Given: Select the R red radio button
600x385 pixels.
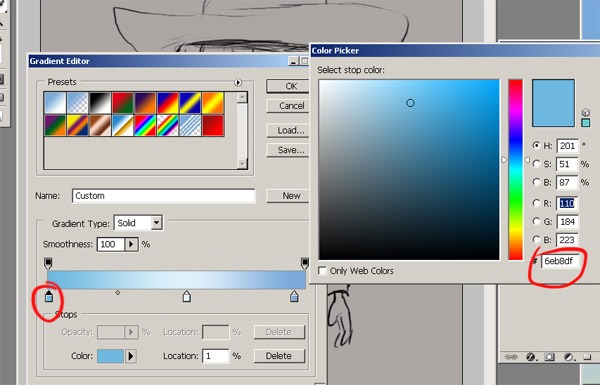Looking at the screenshot, I should [536, 203].
